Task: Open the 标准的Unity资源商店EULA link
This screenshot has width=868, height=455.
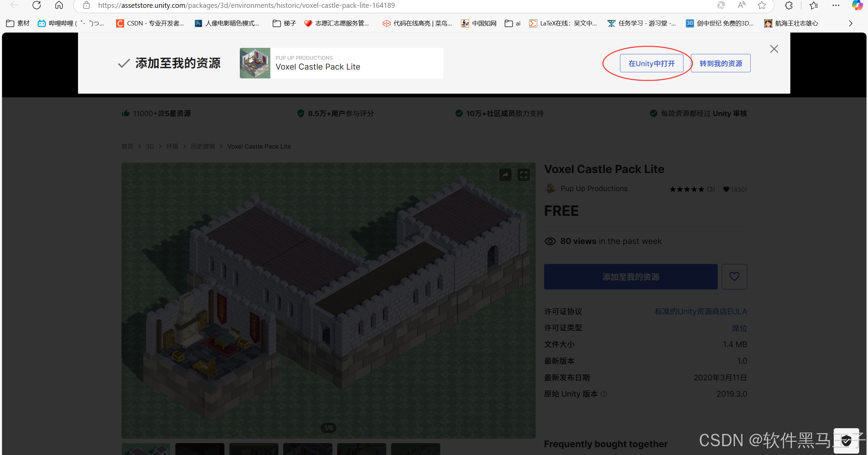Action: [701, 311]
